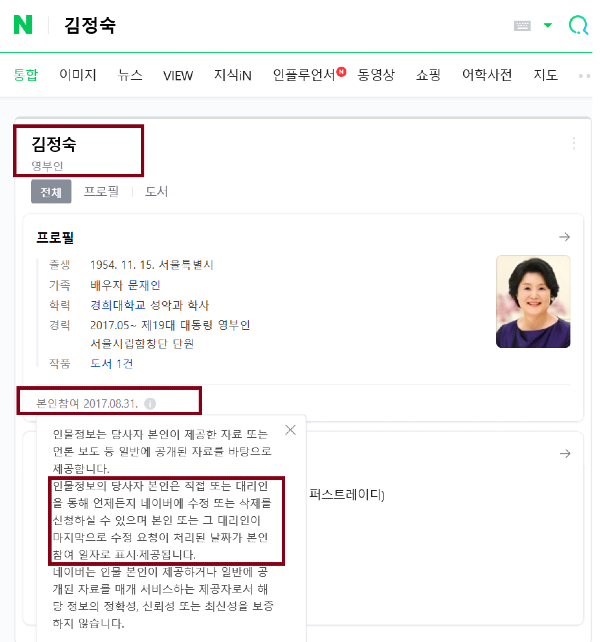Go to the 지식iN tab
600x642 pixels.
point(233,75)
